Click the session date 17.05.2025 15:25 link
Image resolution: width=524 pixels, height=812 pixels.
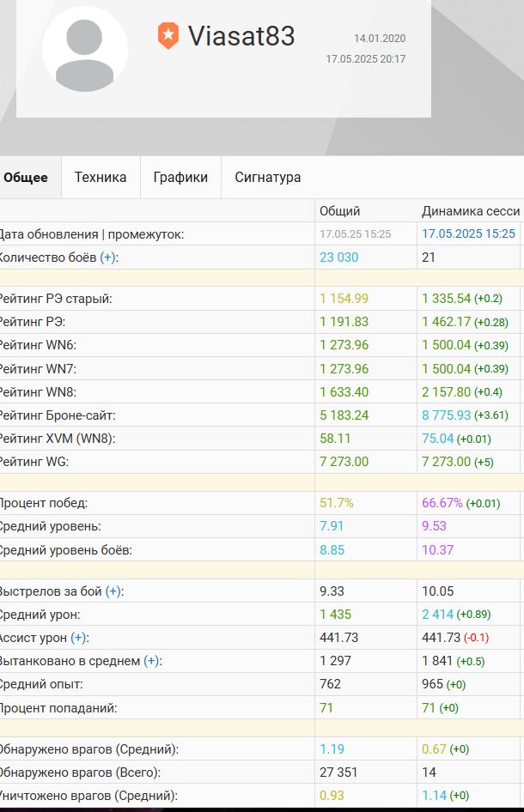pyautogui.click(x=468, y=233)
